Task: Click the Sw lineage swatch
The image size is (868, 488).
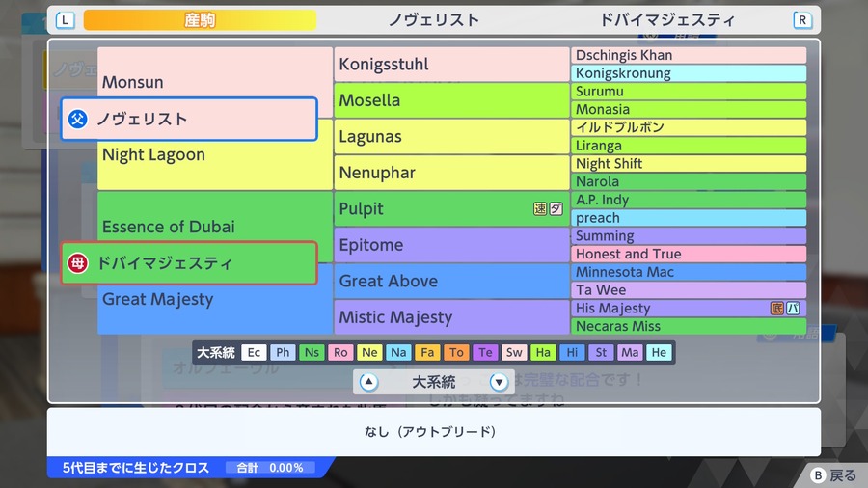Action: (x=514, y=352)
